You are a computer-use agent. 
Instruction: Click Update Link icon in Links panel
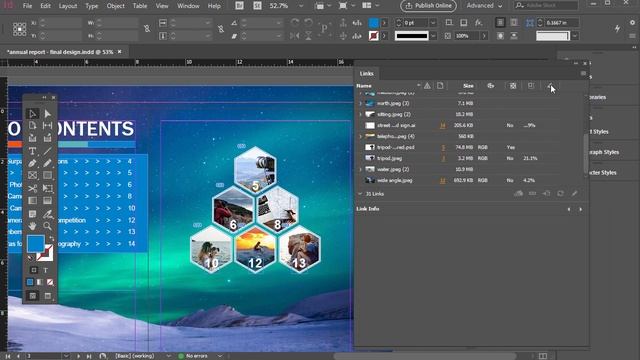tap(560, 193)
